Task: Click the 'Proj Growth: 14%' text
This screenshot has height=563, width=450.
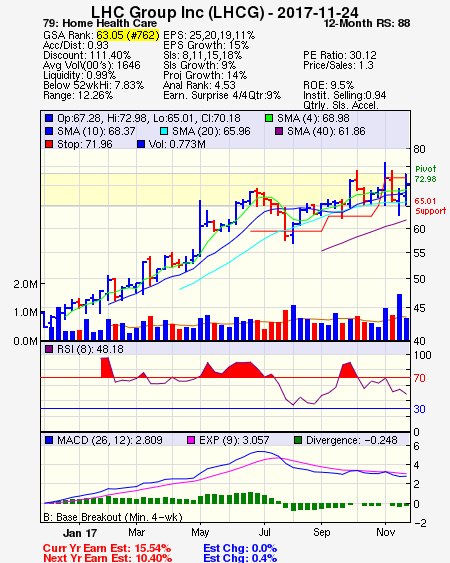Action: (205, 75)
